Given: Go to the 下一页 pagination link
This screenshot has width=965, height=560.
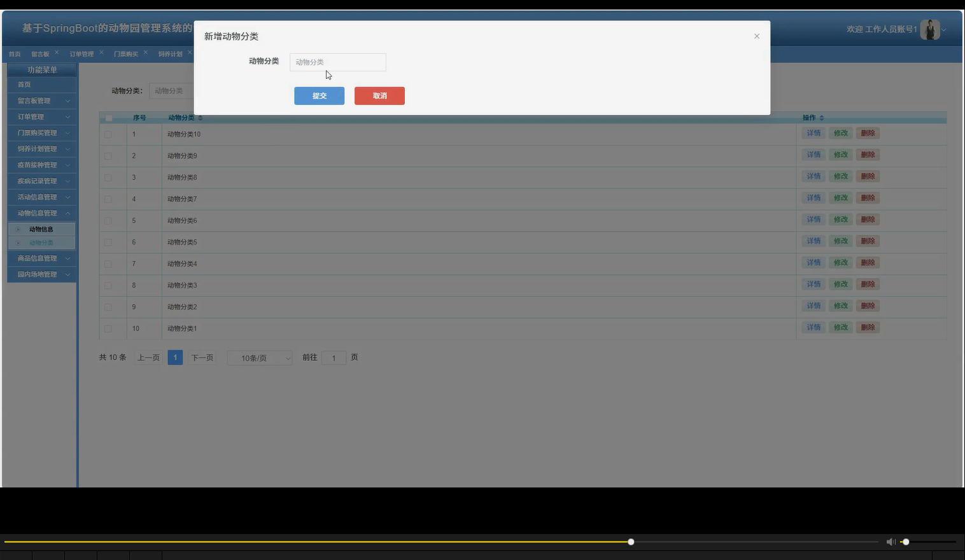Looking at the screenshot, I should click(202, 358).
